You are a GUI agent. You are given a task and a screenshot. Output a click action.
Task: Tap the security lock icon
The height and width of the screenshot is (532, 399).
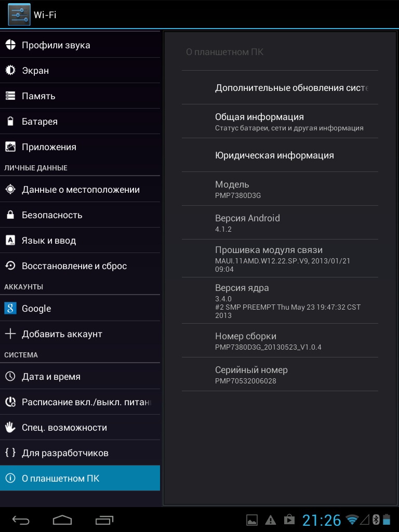(x=10, y=215)
